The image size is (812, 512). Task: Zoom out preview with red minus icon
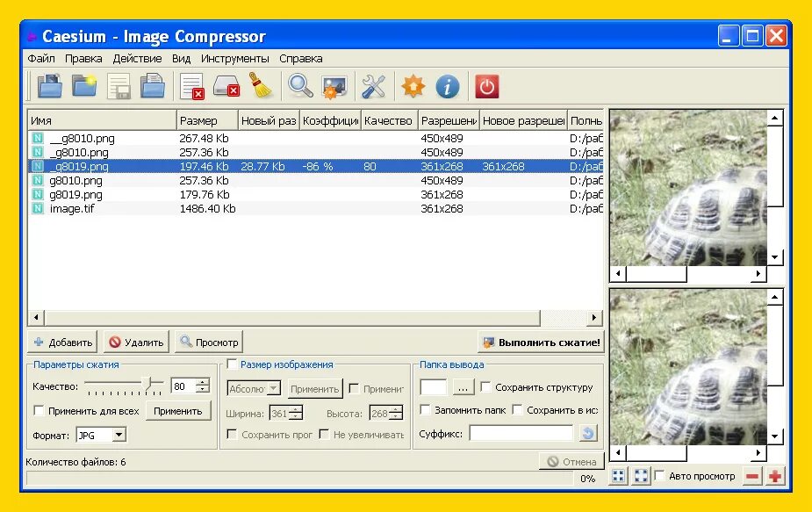coord(752,476)
